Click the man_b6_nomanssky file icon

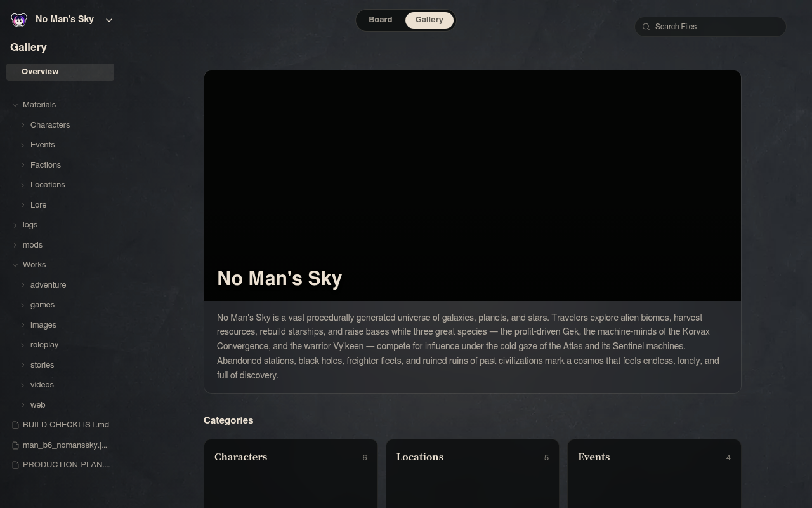[x=16, y=445]
